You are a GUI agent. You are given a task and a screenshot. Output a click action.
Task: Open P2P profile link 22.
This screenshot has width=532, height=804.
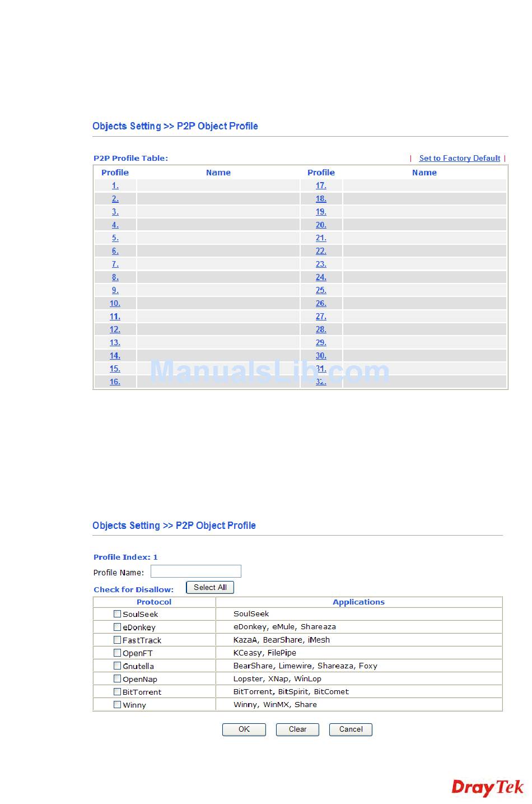coord(321,251)
